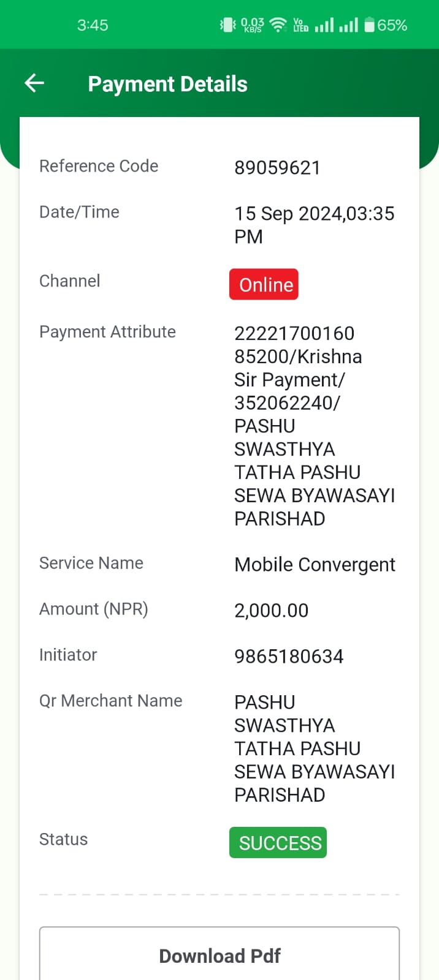Image resolution: width=439 pixels, height=980 pixels.
Task: Tap the Payment Attribute value text
Action: [x=315, y=426]
